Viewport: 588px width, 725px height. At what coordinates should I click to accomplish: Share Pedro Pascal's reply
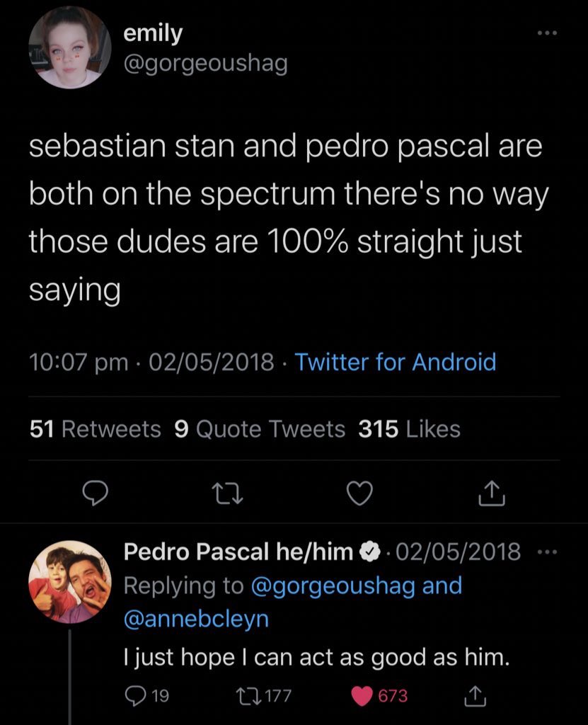[473, 696]
